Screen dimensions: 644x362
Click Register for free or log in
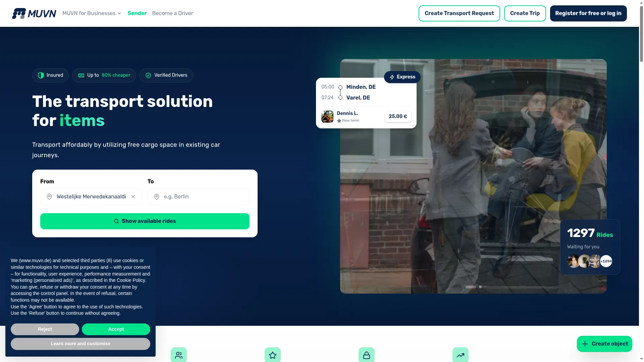588,13
